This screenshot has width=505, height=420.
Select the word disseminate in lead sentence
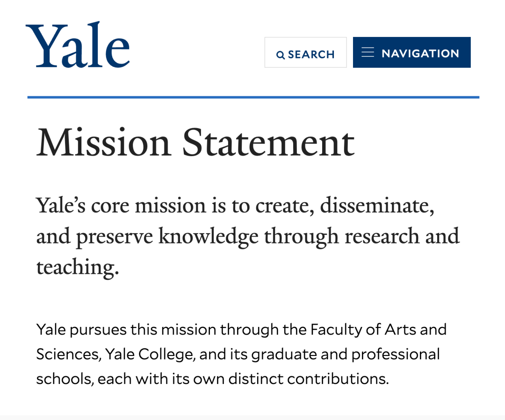coord(377,206)
